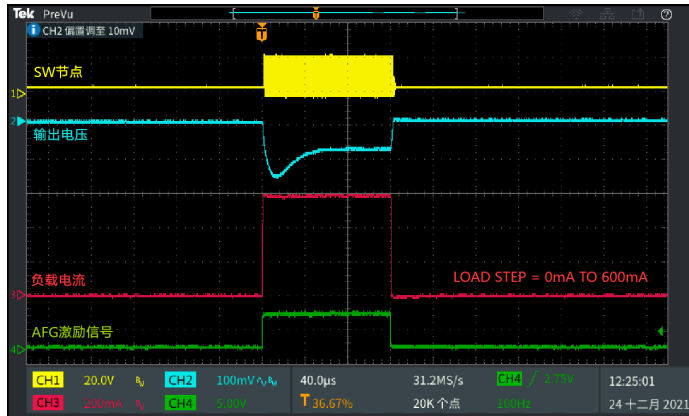Click the CH2 AC coupling bandwidth icon
Viewport: 689px width, 416px height.
coord(268,382)
